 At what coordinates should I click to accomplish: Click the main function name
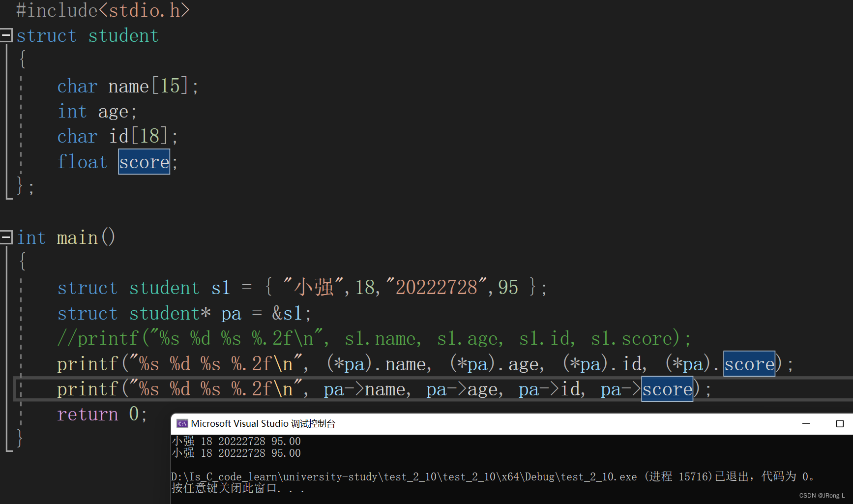click(77, 237)
